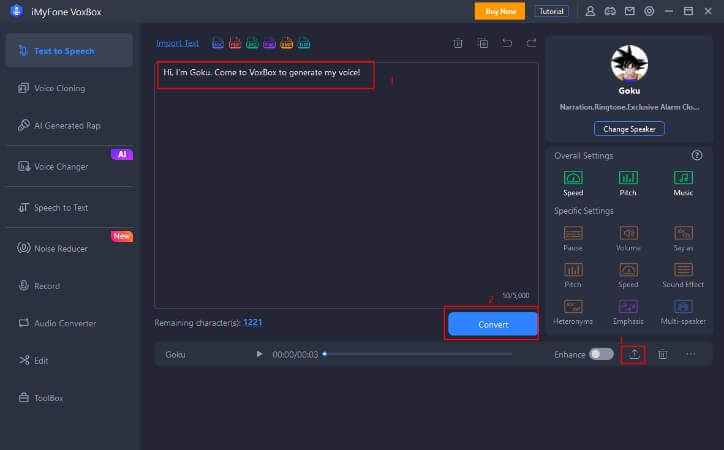Open the overall Pitch setting
724x450 pixels.
(628, 183)
